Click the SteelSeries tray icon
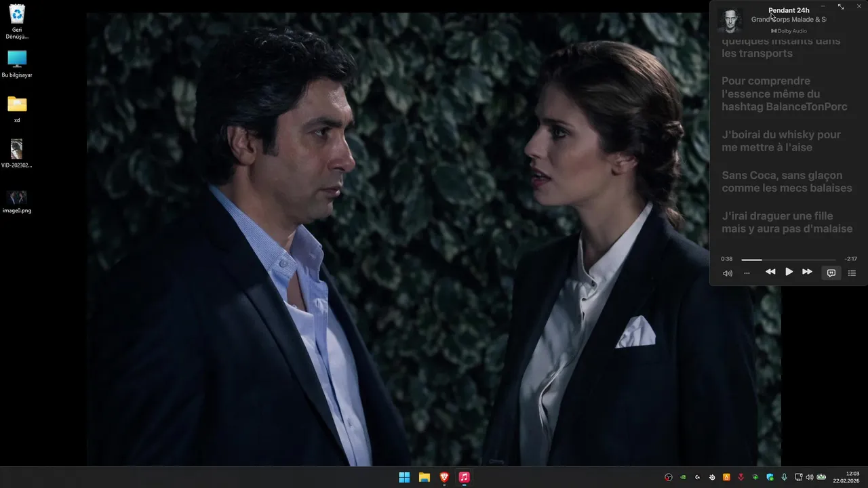This screenshot has width=868, height=488. point(712,477)
